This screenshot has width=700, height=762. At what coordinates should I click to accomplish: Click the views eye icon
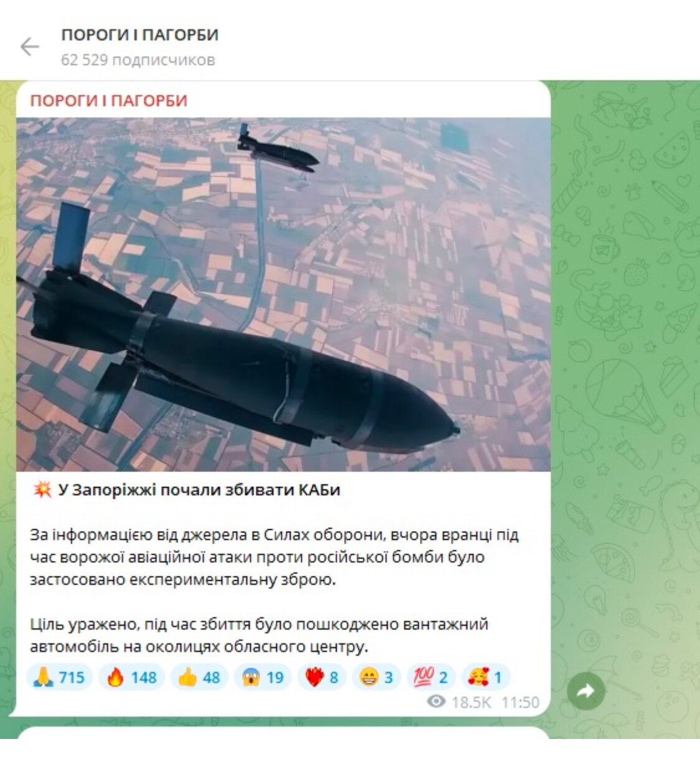coord(436,702)
